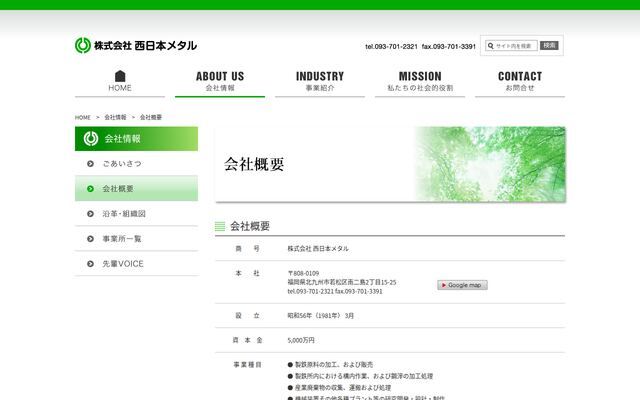Click arrow icon beside 沿革・組織図
640x400 pixels.
pyautogui.click(x=91, y=214)
